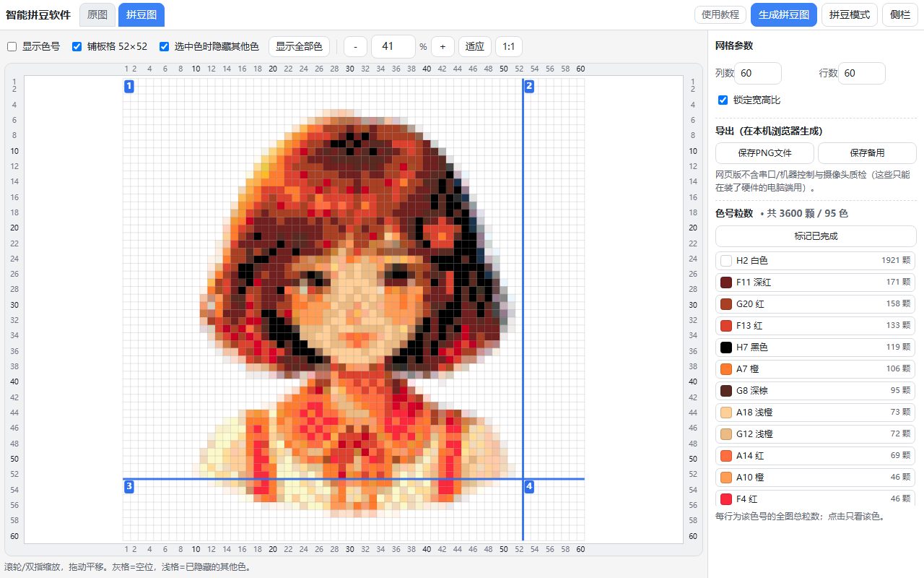
Task: Toggle 选中色时隐藏其他色 checkbox
Action: (164, 46)
